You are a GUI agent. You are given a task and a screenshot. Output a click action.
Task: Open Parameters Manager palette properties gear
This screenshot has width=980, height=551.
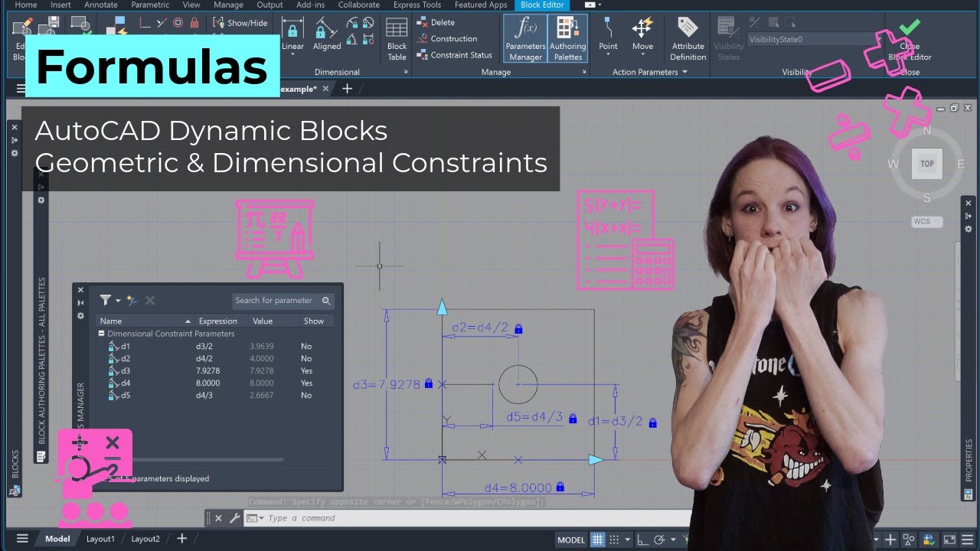point(80,315)
